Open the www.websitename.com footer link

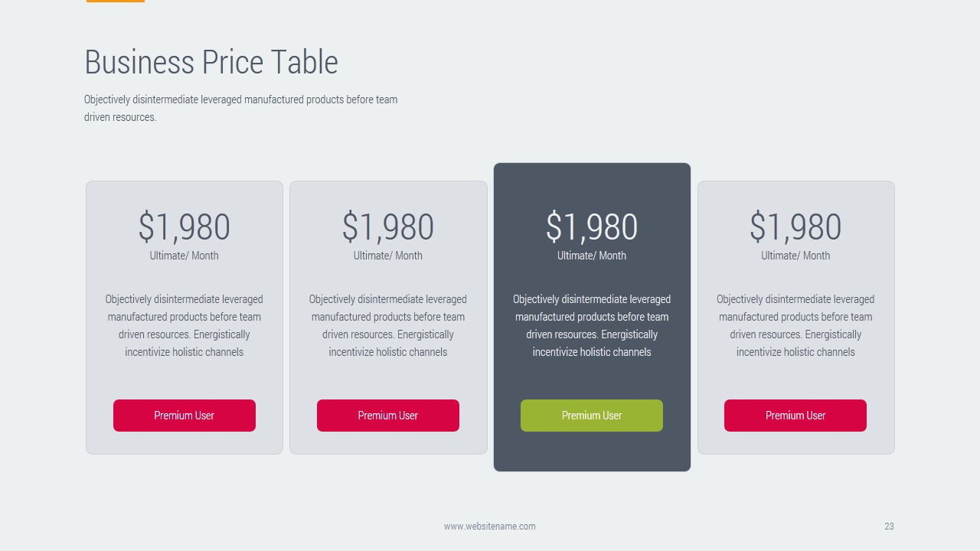tap(490, 527)
